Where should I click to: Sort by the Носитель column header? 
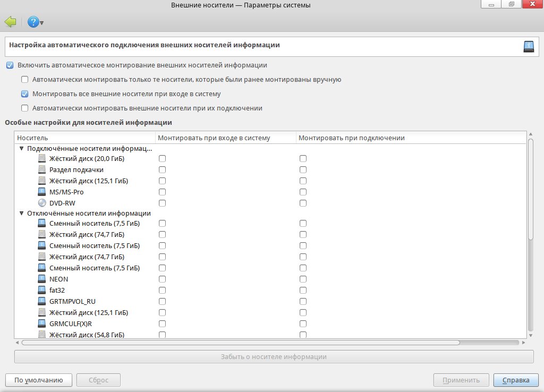(84, 138)
